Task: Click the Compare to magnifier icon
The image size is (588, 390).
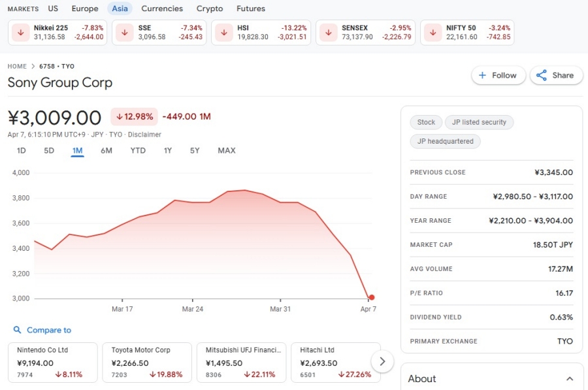Action: click(17, 330)
